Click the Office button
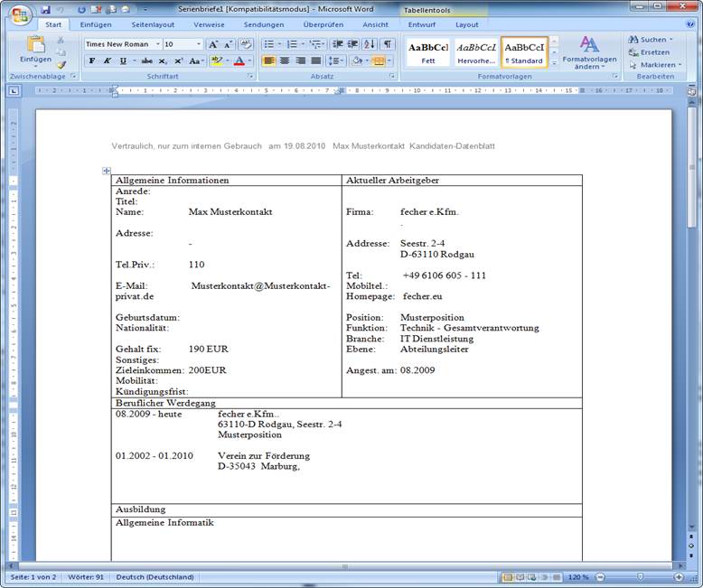This screenshot has height=588, width=703. click(20, 14)
